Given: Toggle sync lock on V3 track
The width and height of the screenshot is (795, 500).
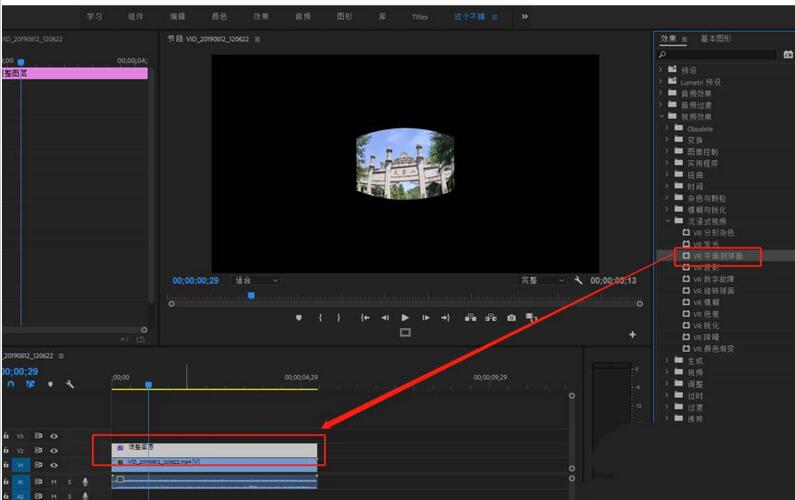Looking at the screenshot, I should (38, 436).
